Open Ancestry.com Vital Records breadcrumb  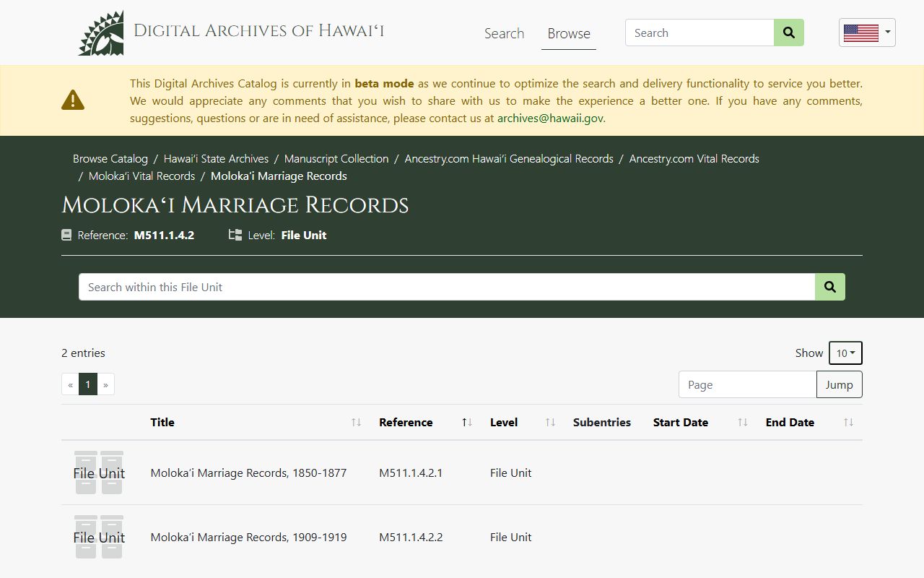(694, 158)
